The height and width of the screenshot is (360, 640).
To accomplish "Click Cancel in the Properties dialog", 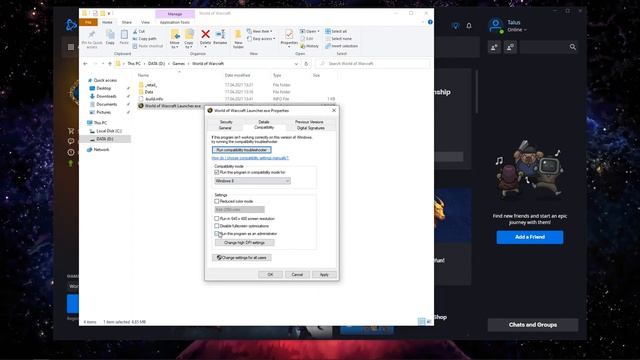I will (297, 275).
